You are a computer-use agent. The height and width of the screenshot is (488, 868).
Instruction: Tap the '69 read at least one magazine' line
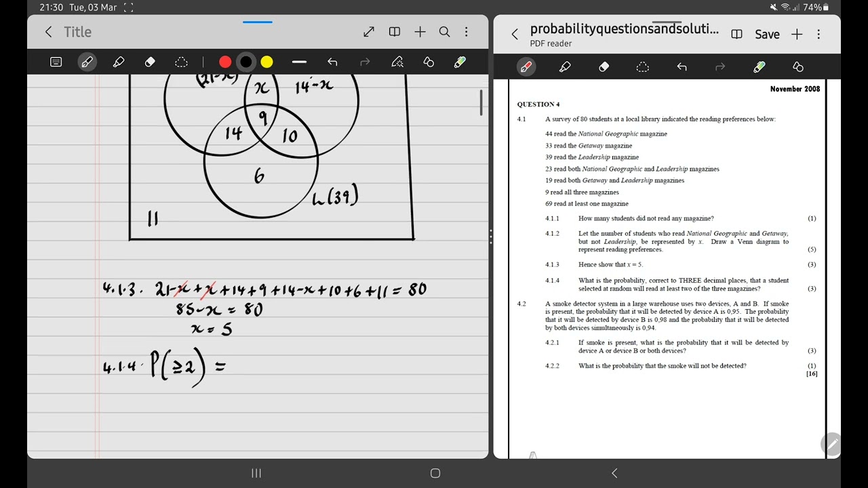pos(587,203)
